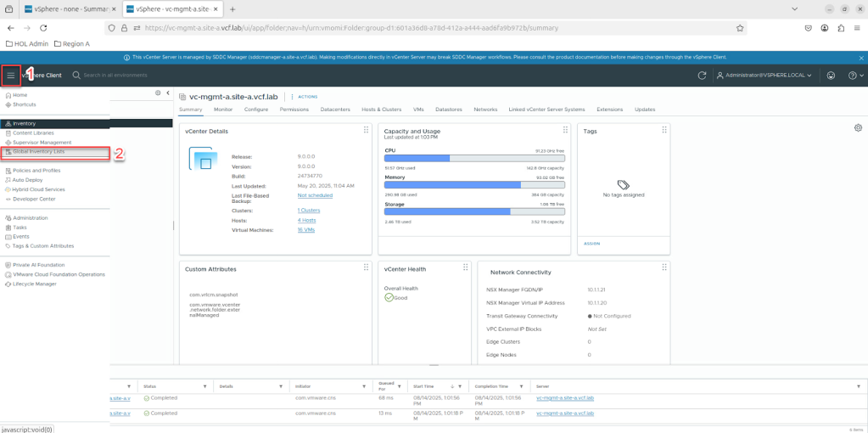The height and width of the screenshot is (433, 868).
Task: Collapse the inventory tree panel chevron
Action: pyautogui.click(x=168, y=93)
